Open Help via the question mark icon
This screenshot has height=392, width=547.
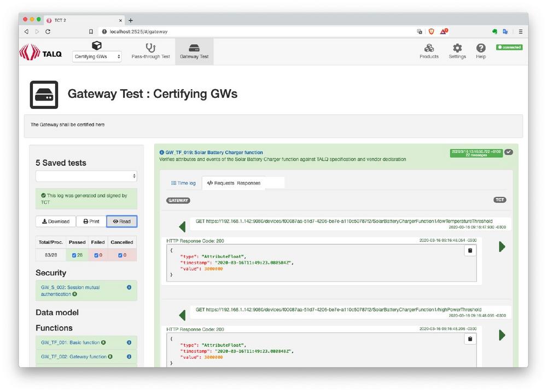coord(481,51)
